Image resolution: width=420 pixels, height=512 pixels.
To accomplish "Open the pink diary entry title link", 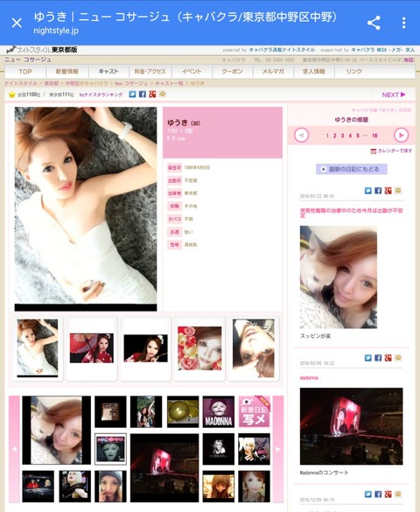I will click(351, 214).
